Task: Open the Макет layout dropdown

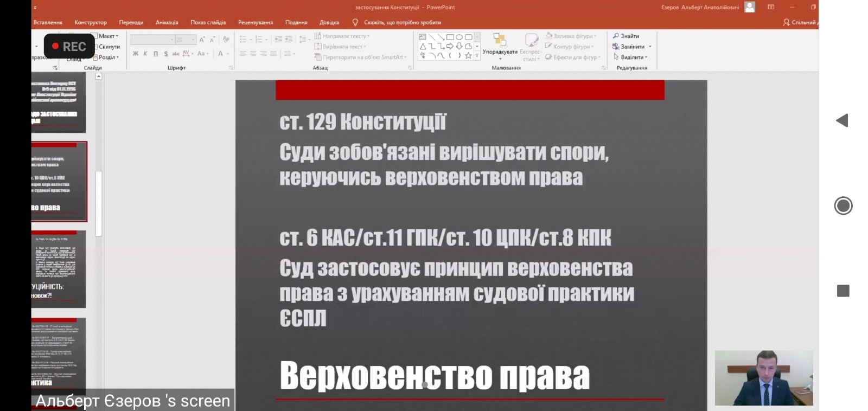Action: click(108, 36)
